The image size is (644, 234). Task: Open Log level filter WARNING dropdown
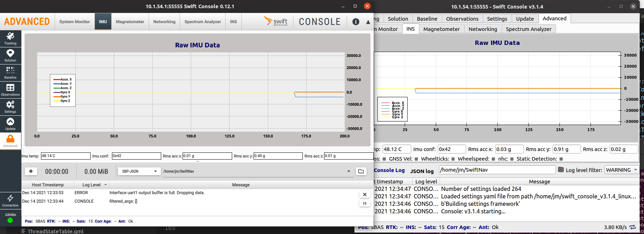[622, 170]
